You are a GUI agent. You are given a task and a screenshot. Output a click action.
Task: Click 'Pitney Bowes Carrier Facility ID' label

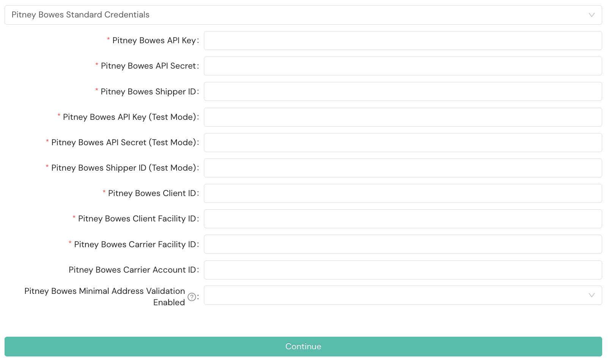tap(135, 245)
